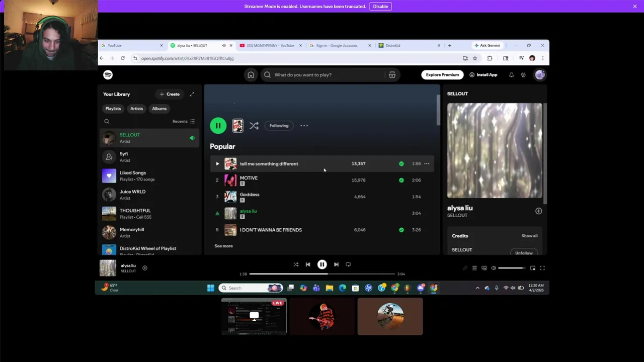Open the Queue panel
The height and width of the screenshot is (362, 644).
[474, 268]
